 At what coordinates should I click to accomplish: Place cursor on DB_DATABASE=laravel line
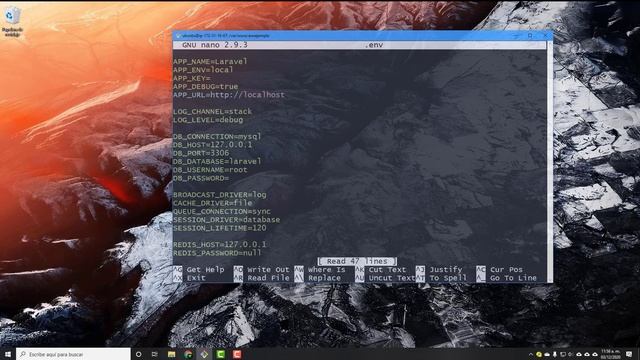coord(217,161)
